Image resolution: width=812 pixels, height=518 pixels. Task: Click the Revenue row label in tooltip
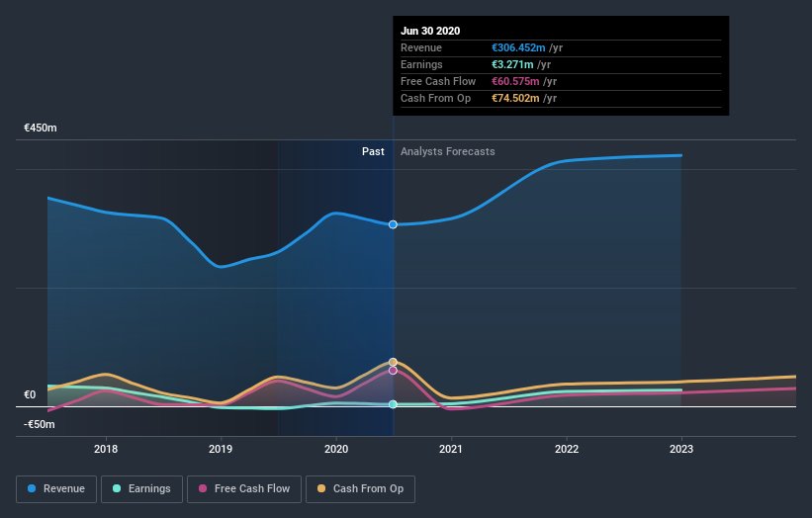click(x=421, y=47)
